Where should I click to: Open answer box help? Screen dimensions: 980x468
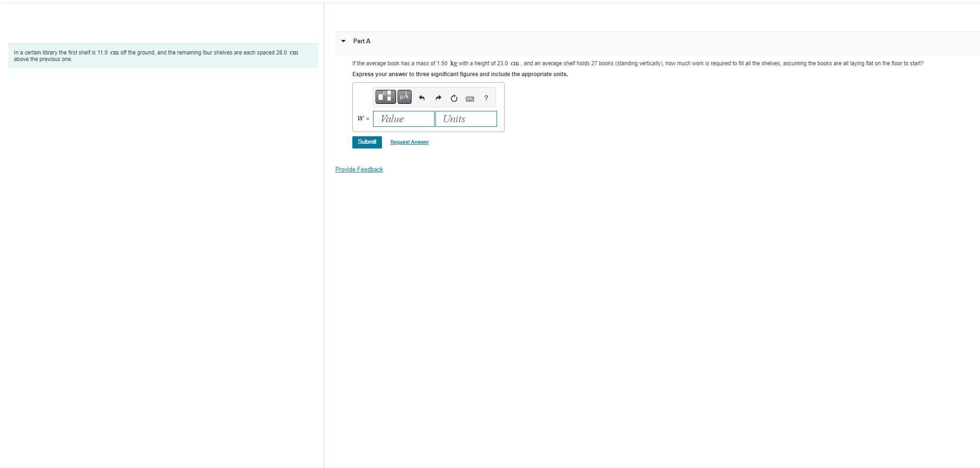click(486, 98)
